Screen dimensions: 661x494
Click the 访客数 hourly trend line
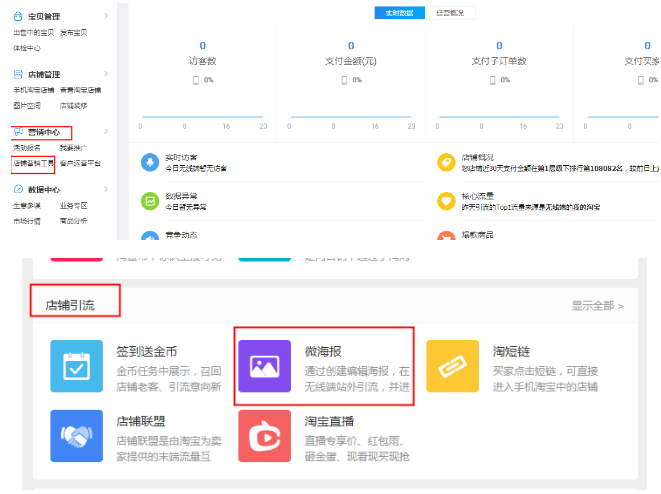(x=203, y=117)
